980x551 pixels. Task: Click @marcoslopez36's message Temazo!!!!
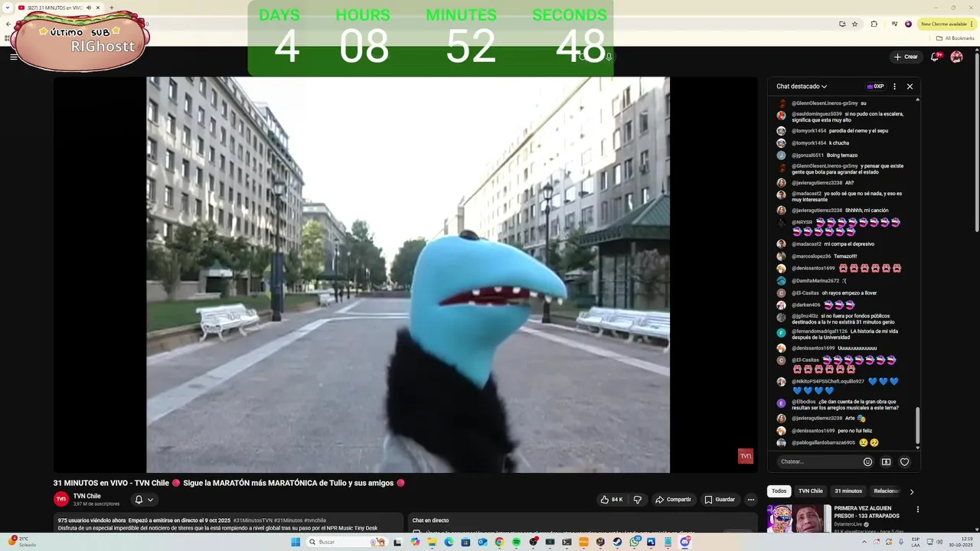(845, 256)
